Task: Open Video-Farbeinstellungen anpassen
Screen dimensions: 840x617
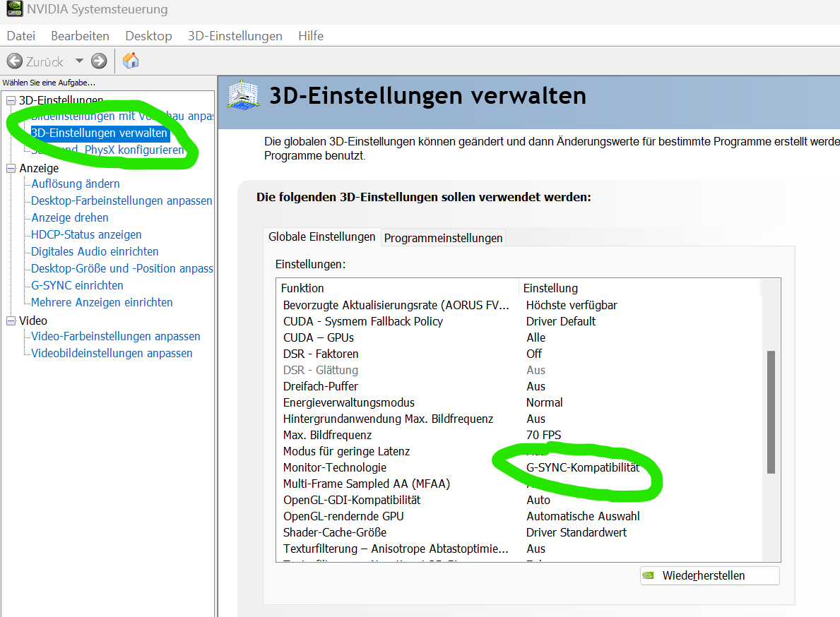Action: click(116, 336)
